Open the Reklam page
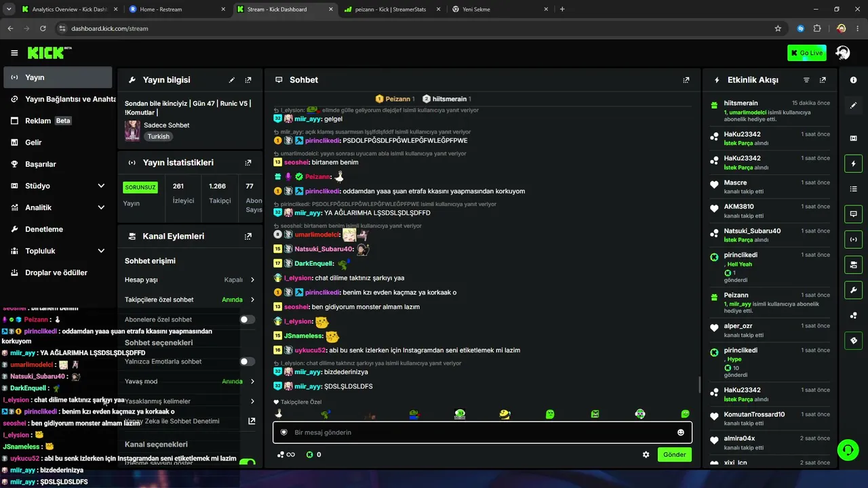This screenshot has width=868, height=488. pos(58,121)
